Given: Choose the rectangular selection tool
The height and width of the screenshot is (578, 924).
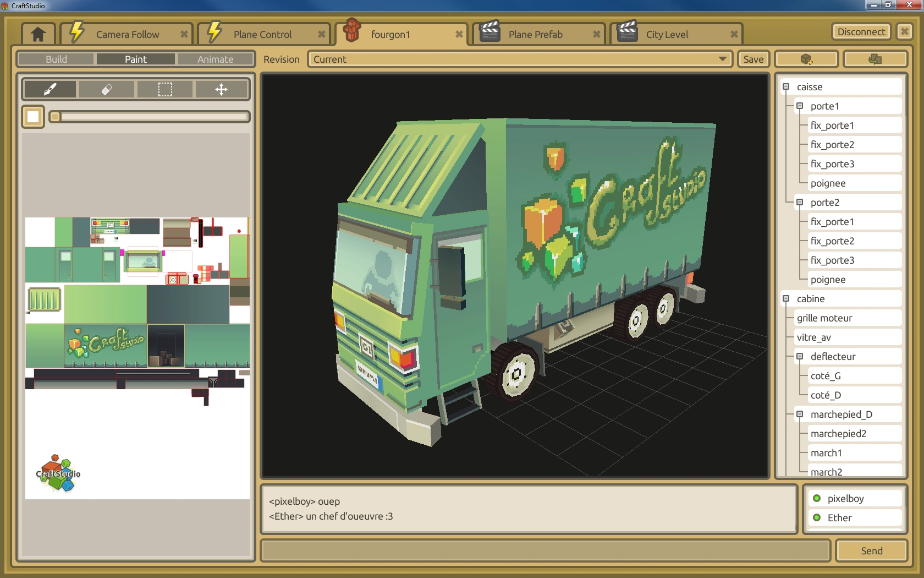Looking at the screenshot, I should click(165, 89).
